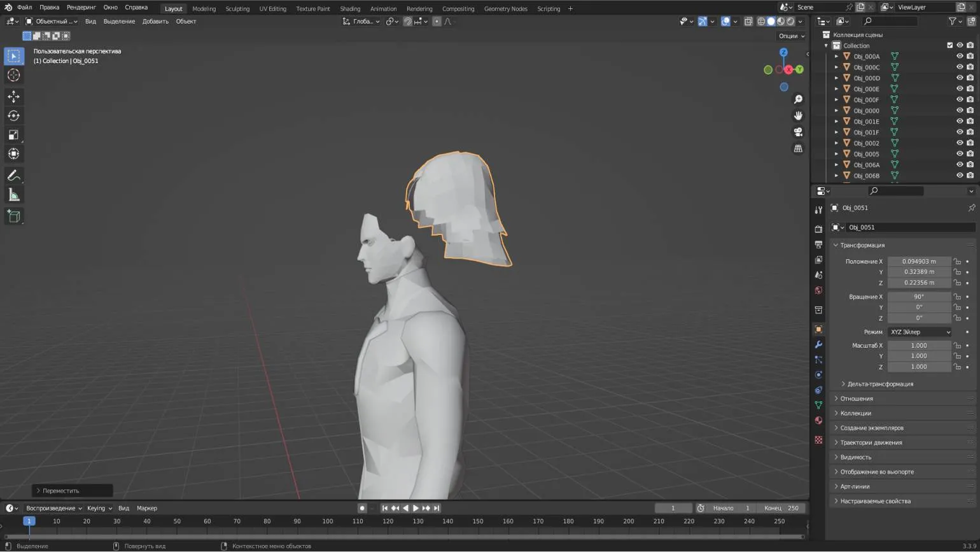Activate the 3D Cursor tool
The image size is (980, 552).
coord(13,75)
